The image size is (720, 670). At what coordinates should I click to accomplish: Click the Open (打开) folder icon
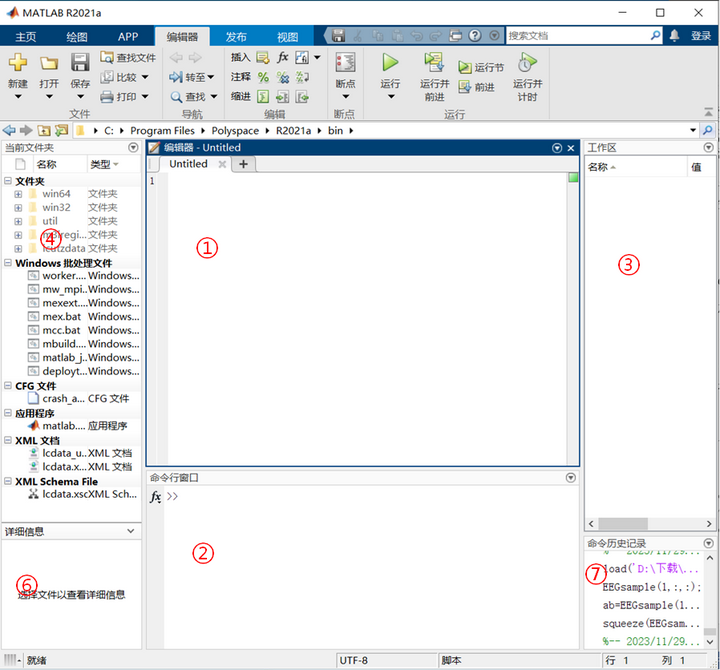49,63
